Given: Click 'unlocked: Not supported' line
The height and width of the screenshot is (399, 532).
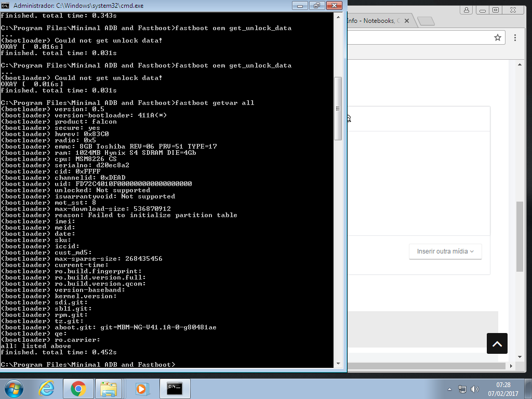Looking at the screenshot, I should click(75, 190).
